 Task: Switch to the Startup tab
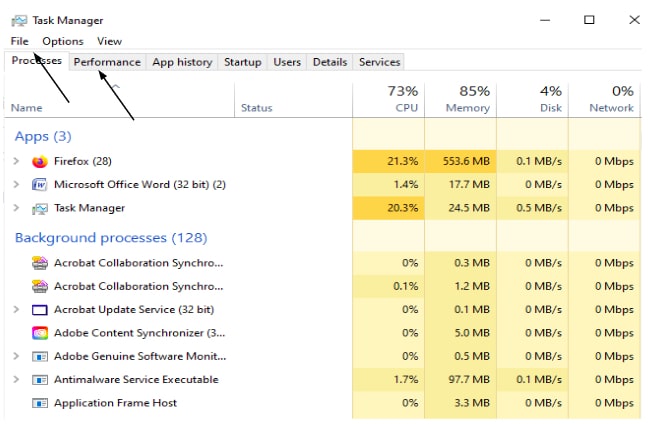(243, 62)
